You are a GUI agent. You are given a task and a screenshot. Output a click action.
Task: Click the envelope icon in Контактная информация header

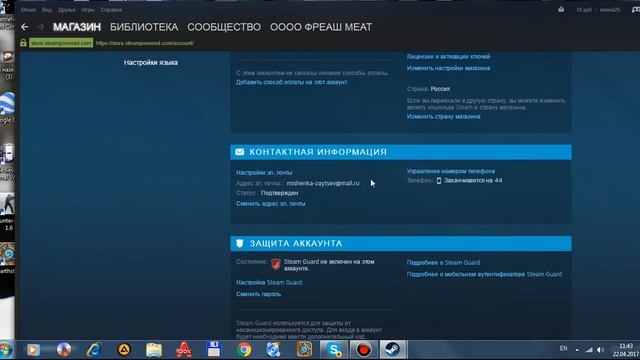[240, 152]
